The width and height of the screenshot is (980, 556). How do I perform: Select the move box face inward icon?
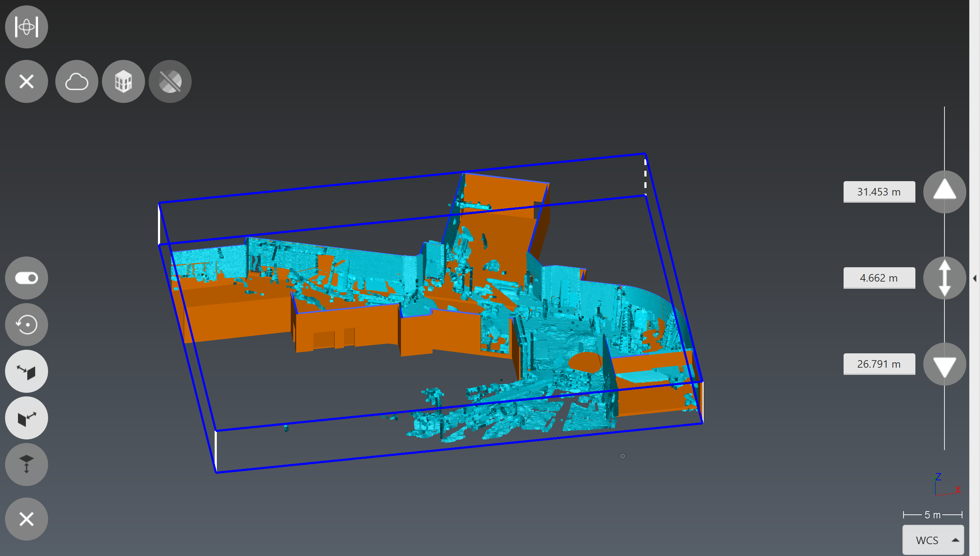click(26, 371)
